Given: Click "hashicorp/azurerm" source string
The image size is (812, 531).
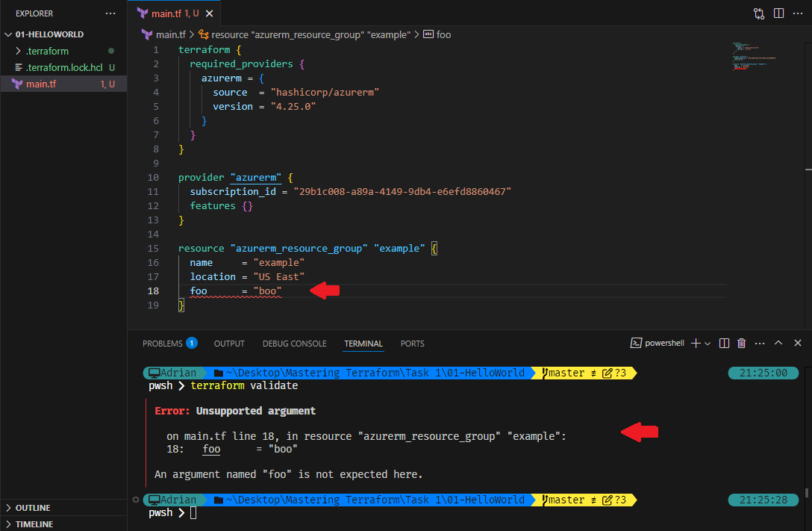Looking at the screenshot, I should 325,92.
